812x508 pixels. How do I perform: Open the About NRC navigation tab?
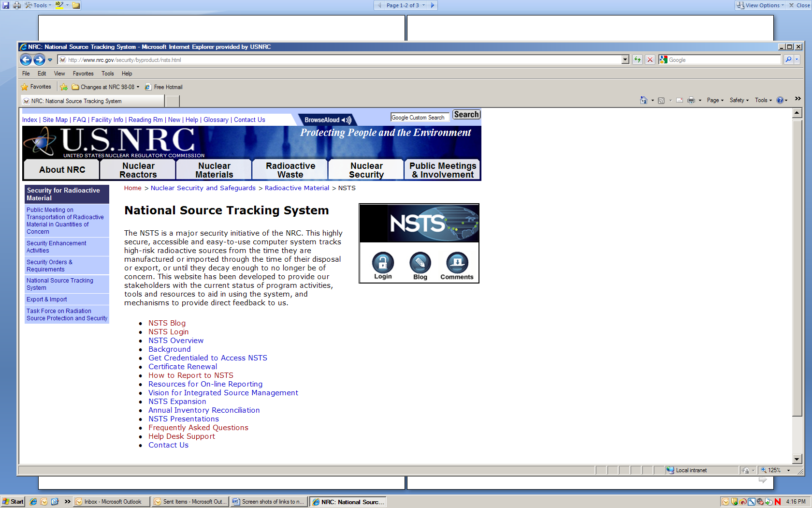[x=62, y=170]
